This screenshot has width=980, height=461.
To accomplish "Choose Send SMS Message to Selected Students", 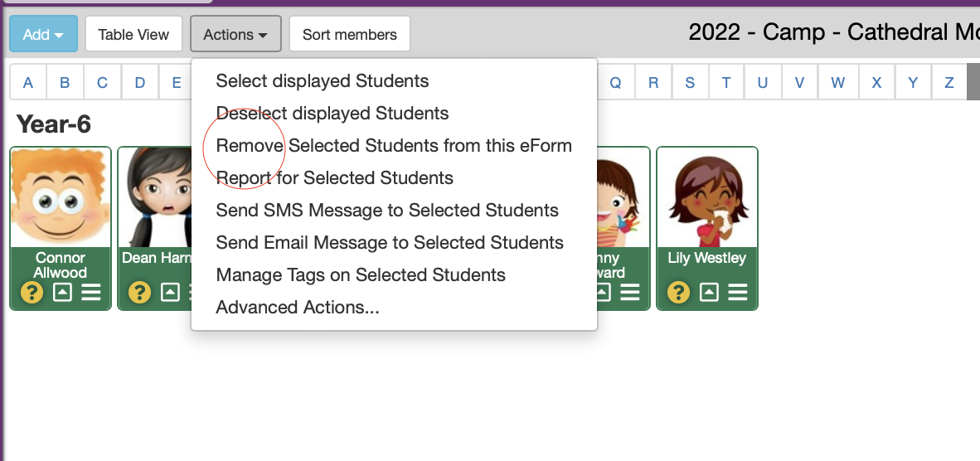I will point(387,211).
